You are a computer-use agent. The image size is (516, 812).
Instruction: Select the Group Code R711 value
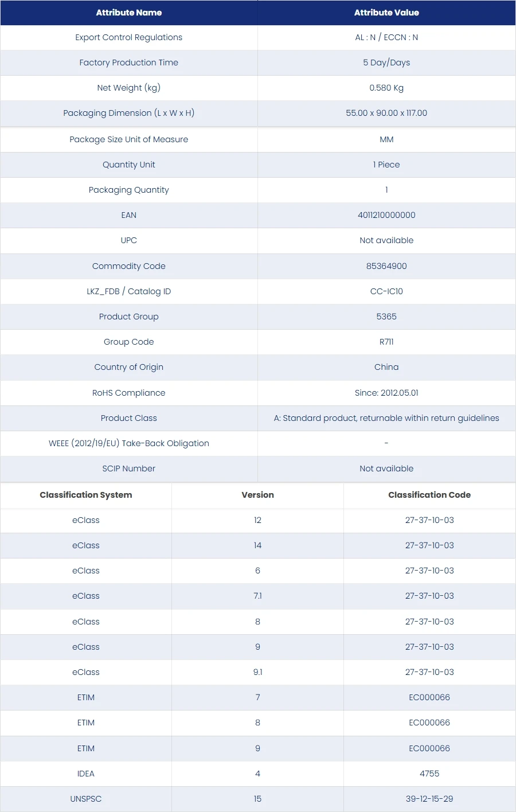click(x=386, y=342)
